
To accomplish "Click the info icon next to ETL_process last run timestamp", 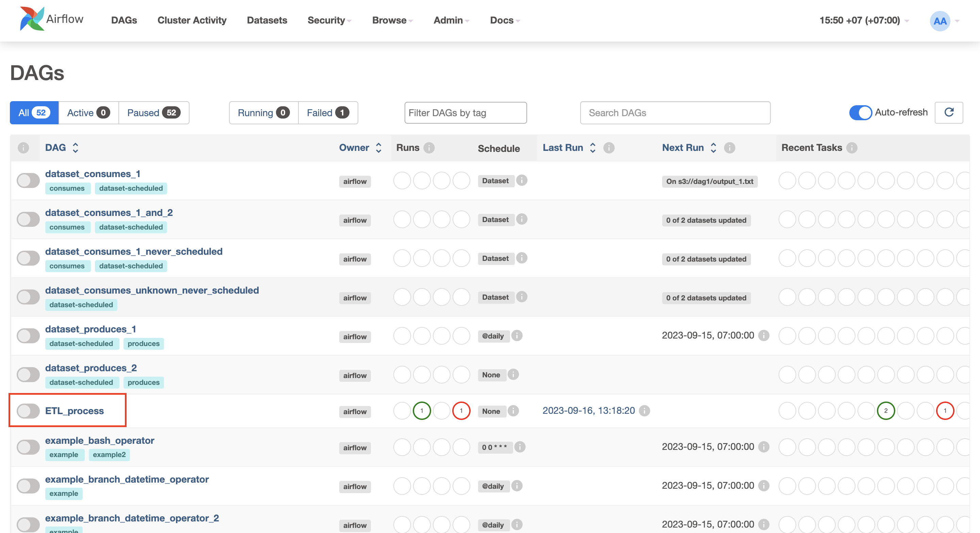I will [x=645, y=411].
